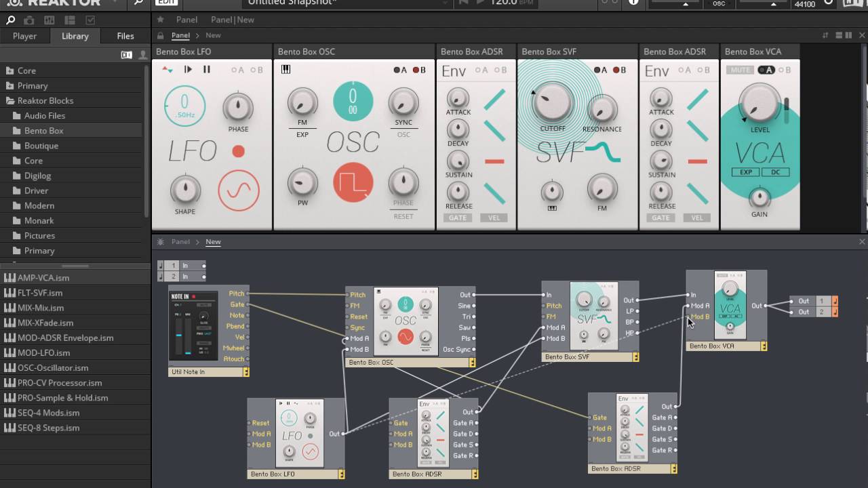
Task: Click the OSC keyboard tracking icon
Action: [x=285, y=69]
